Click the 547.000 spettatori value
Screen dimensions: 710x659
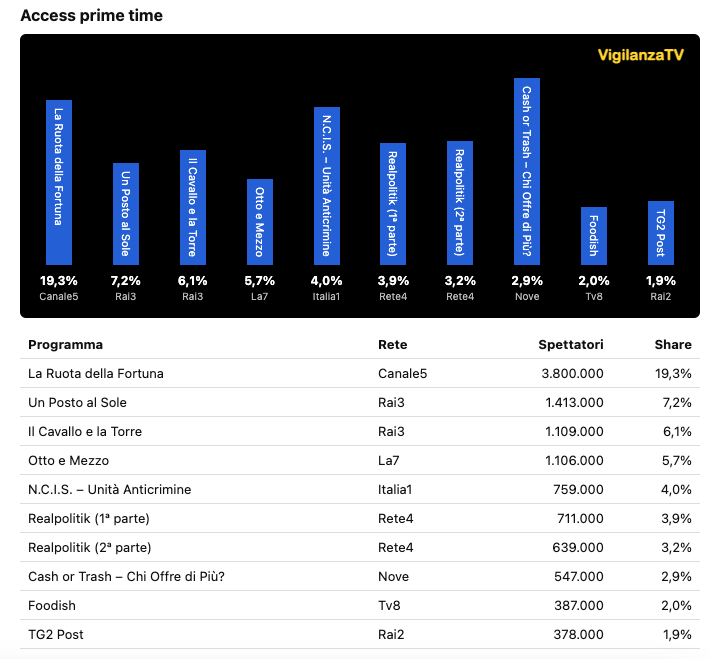[579, 577]
